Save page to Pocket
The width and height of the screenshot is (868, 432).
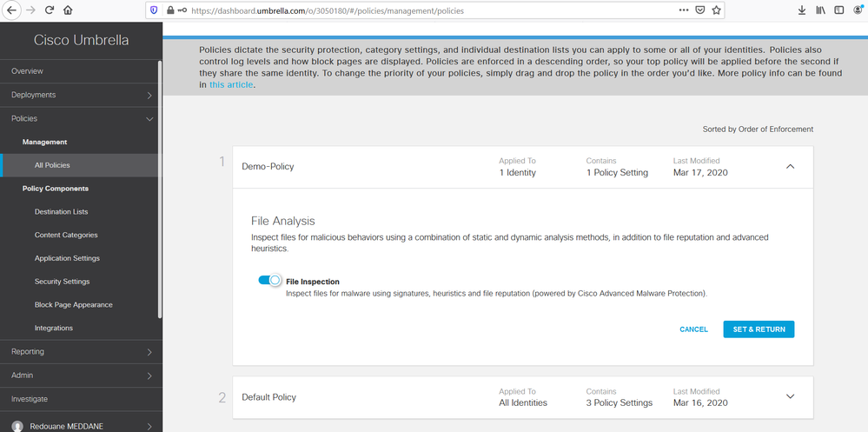pos(699,10)
